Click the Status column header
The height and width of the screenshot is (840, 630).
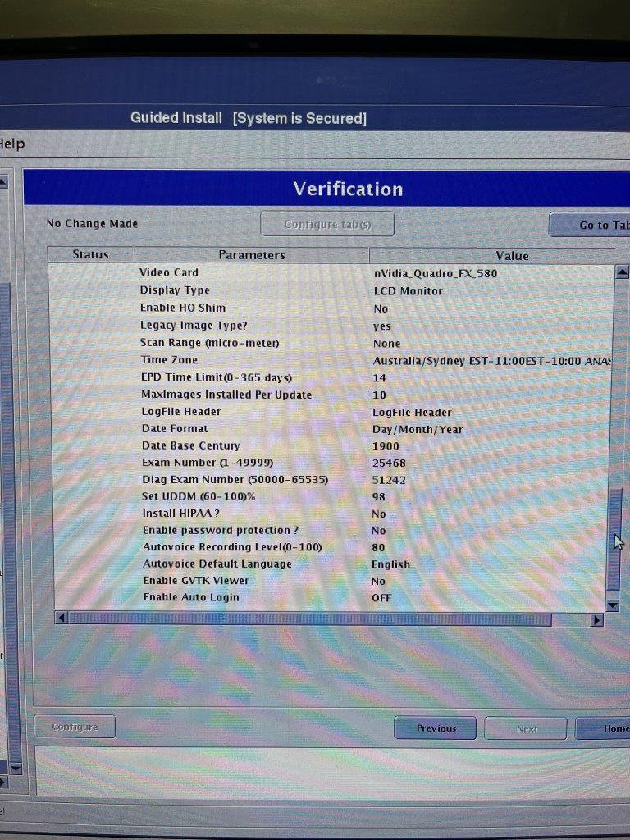(90, 254)
